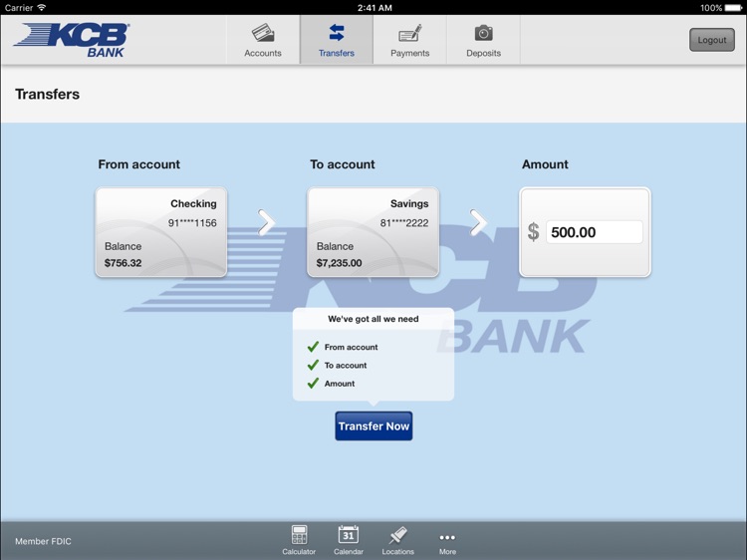Click the 'To account' column heading
This screenshot has width=747, height=560.
point(343,164)
